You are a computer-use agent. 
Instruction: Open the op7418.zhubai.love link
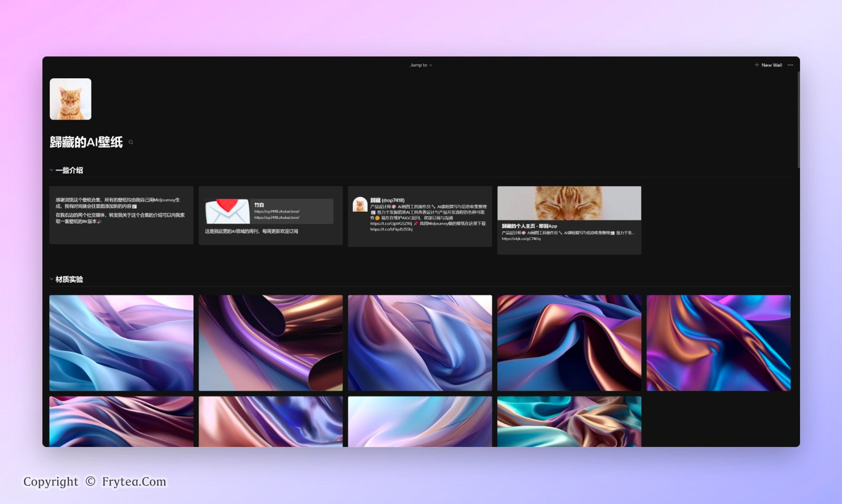pos(277,212)
